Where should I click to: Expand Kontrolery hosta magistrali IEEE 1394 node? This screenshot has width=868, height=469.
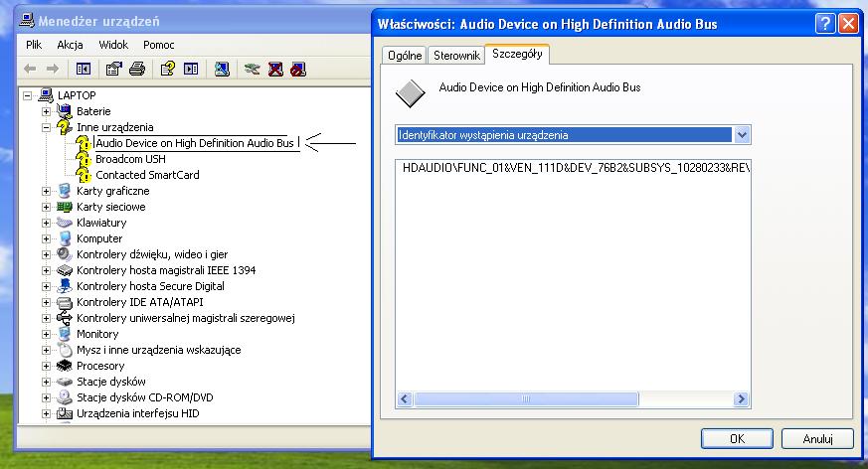[47, 271]
